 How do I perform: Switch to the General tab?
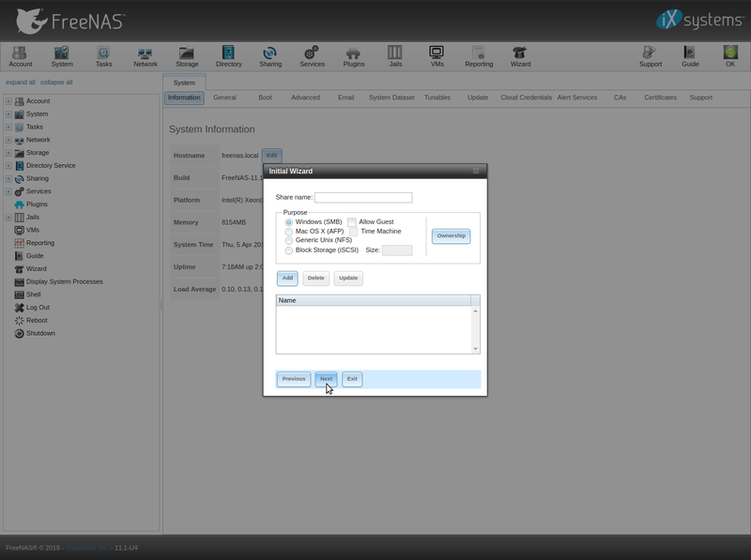224,98
